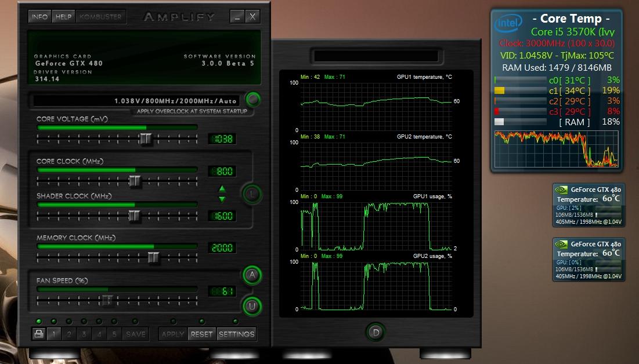Viewport: 639px width, 364px height.
Task: Select profile slot 1
Action: (54, 334)
